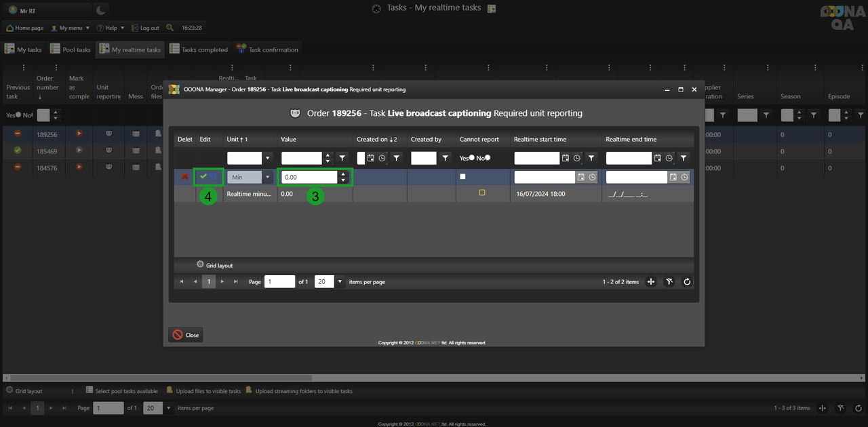Open the My menu dropdown

coord(71,28)
